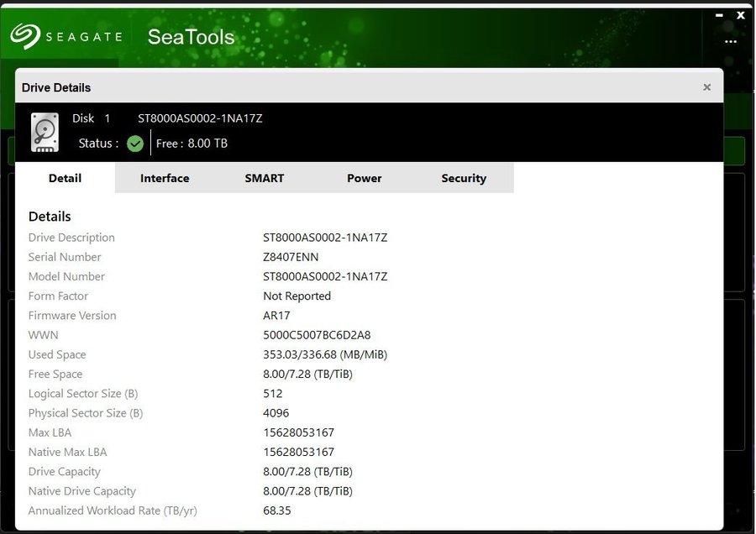Click the Drive Details title bar text
The image size is (756, 534).
[x=56, y=87]
